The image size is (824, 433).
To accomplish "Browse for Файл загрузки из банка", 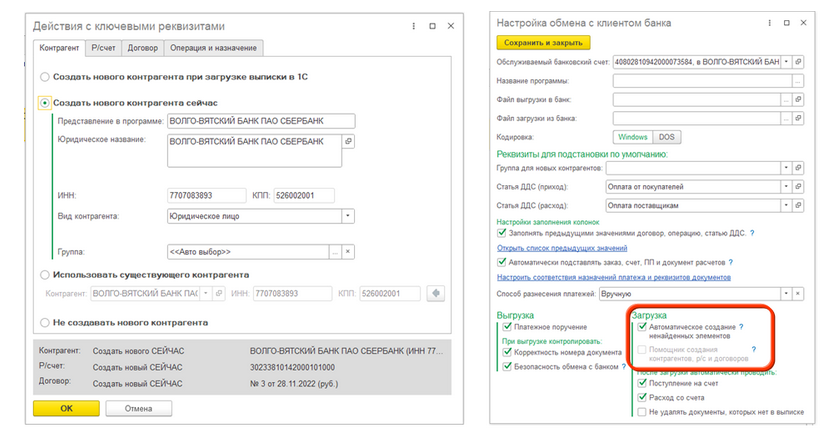I will (x=786, y=118).
